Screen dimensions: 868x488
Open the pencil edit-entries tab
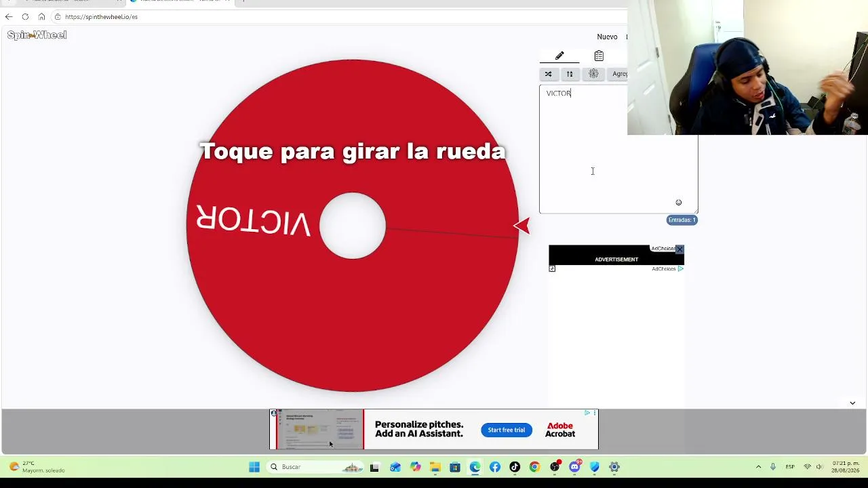pos(559,56)
